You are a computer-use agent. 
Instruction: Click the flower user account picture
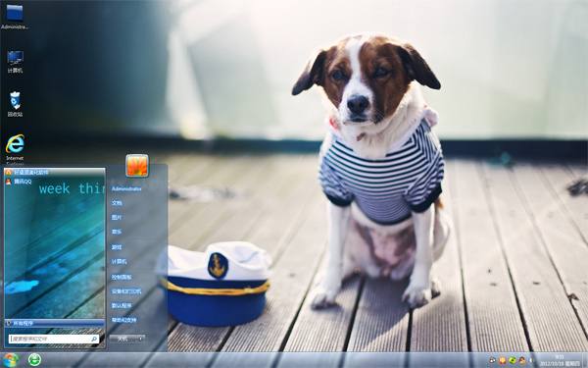[137, 165]
